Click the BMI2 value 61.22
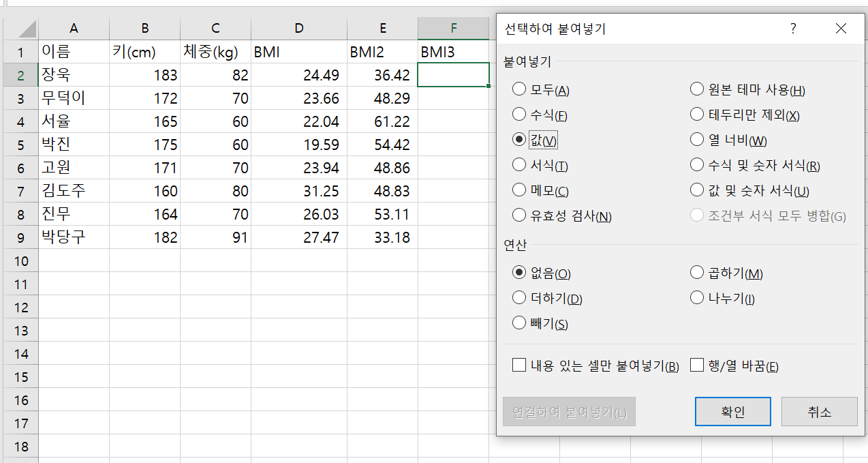The width and height of the screenshot is (868, 463). click(383, 121)
